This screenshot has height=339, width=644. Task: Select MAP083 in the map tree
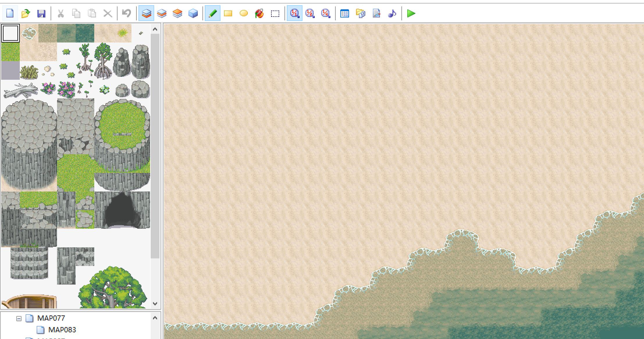(x=62, y=330)
